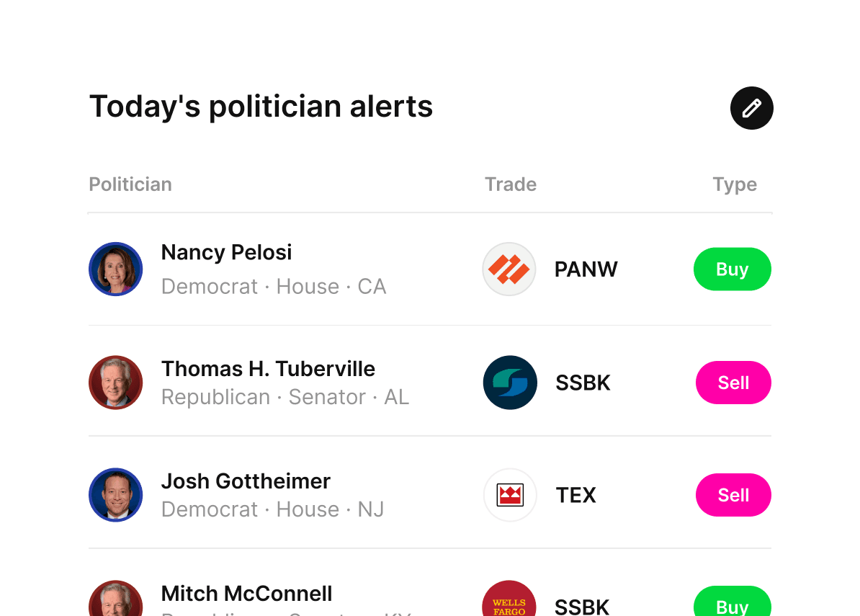Open the Palo Alto Networks PANW logo

509,269
